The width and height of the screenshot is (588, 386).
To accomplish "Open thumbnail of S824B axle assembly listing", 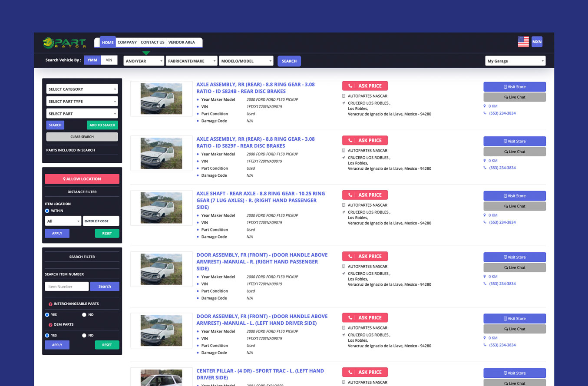I will click(161, 99).
